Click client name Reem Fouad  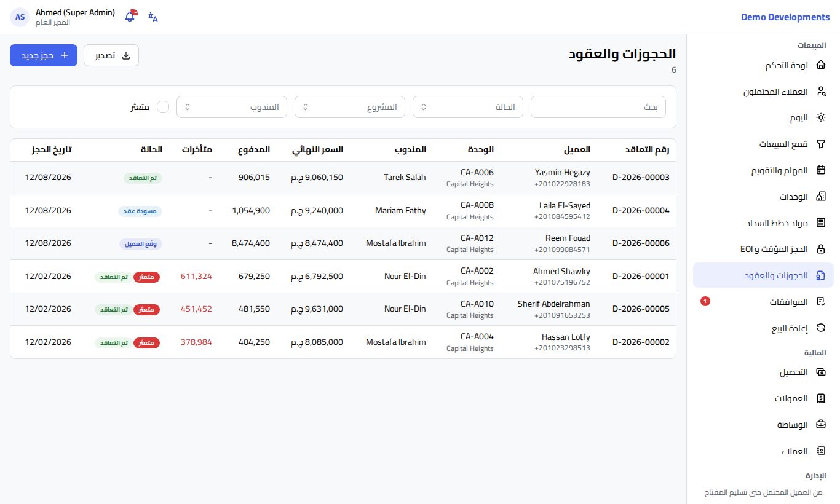point(568,238)
